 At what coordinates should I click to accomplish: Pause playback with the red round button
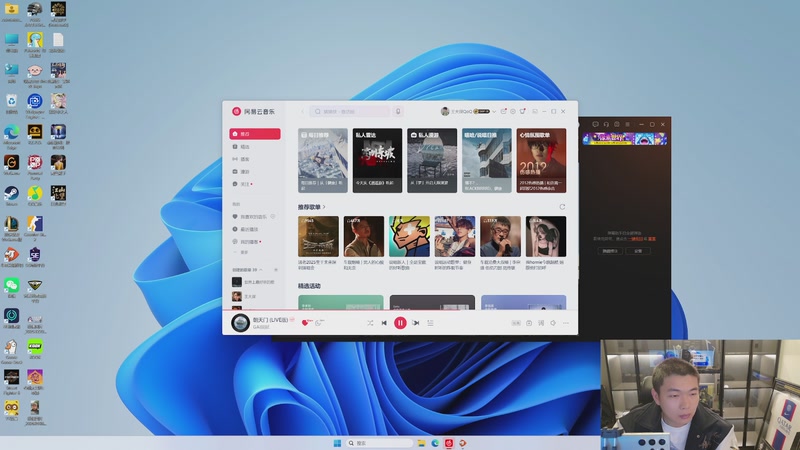[400, 323]
